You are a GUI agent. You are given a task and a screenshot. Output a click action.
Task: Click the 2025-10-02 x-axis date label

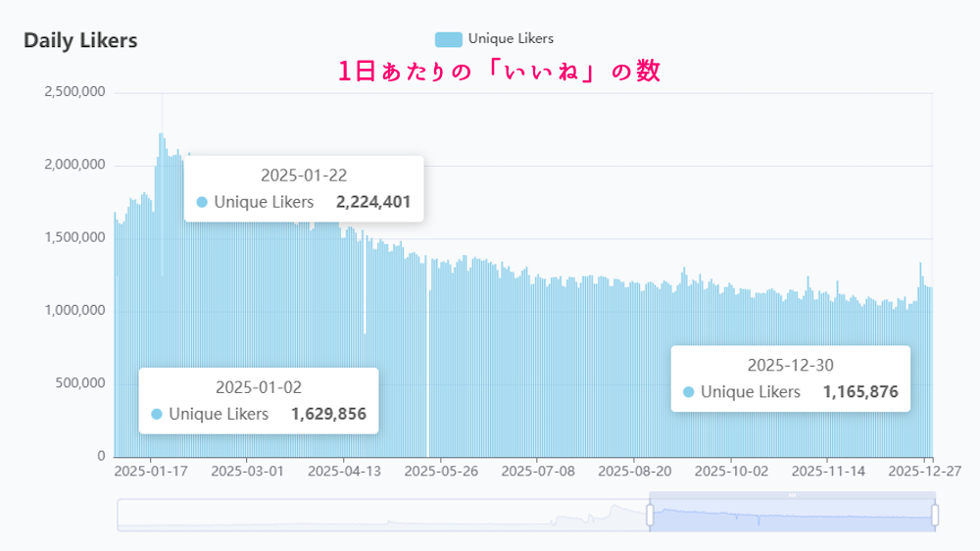(731, 471)
